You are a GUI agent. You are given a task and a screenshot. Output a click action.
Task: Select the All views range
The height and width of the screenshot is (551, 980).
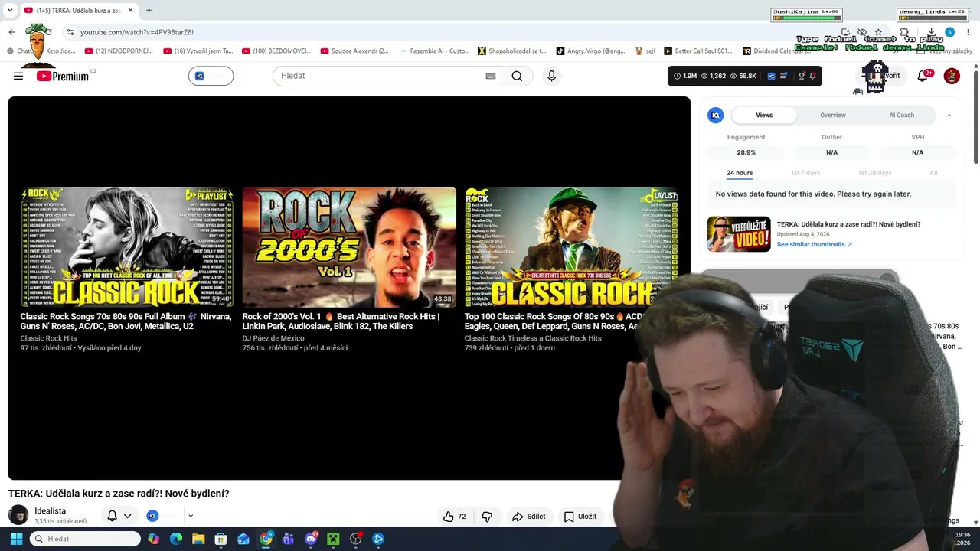click(933, 173)
